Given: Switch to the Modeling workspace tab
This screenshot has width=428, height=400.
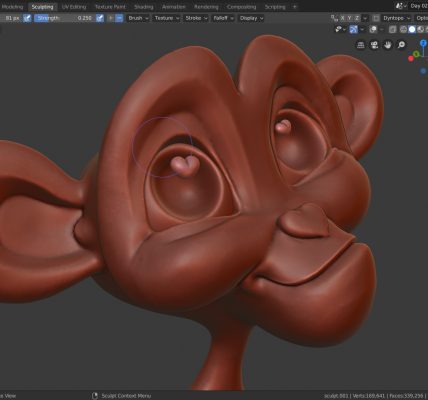Looking at the screenshot, I should pyautogui.click(x=12, y=7).
